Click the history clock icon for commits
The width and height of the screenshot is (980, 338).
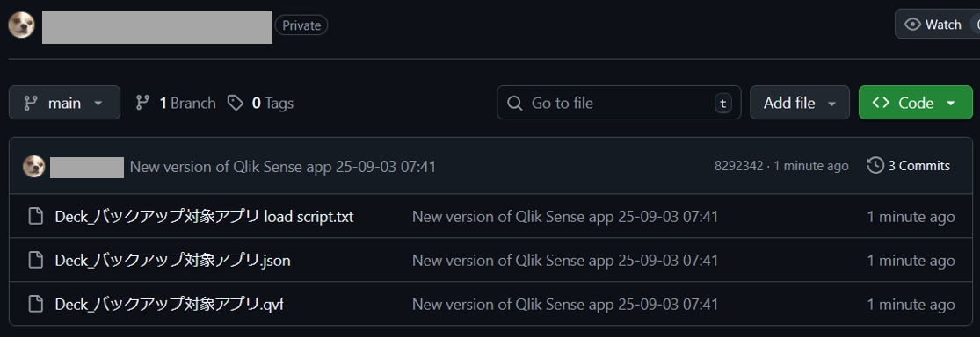875,166
